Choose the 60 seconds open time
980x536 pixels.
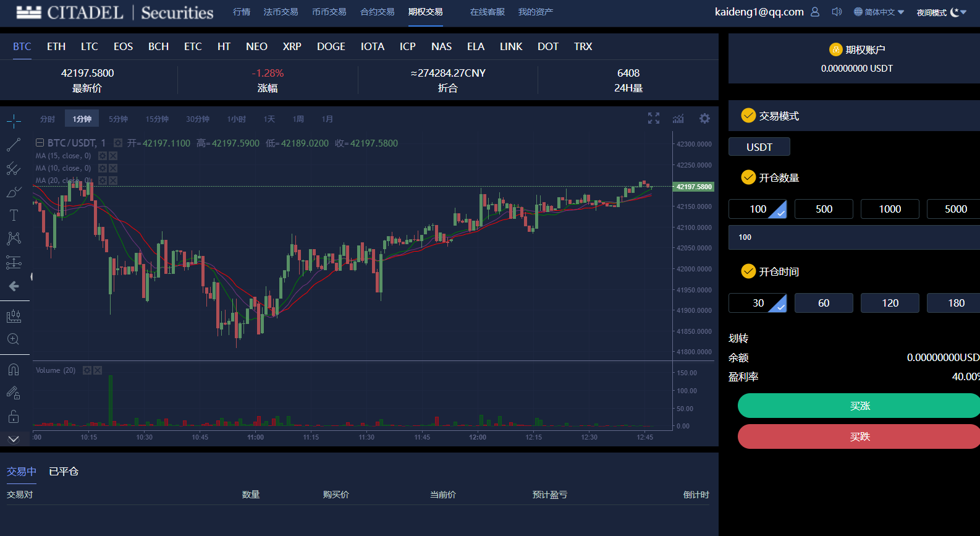point(824,303)
